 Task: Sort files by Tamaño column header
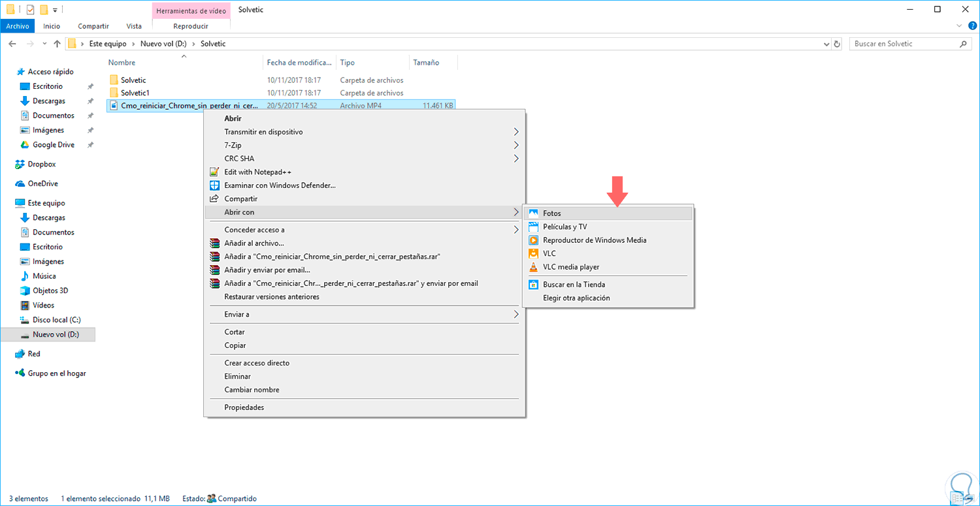[425, 63]
